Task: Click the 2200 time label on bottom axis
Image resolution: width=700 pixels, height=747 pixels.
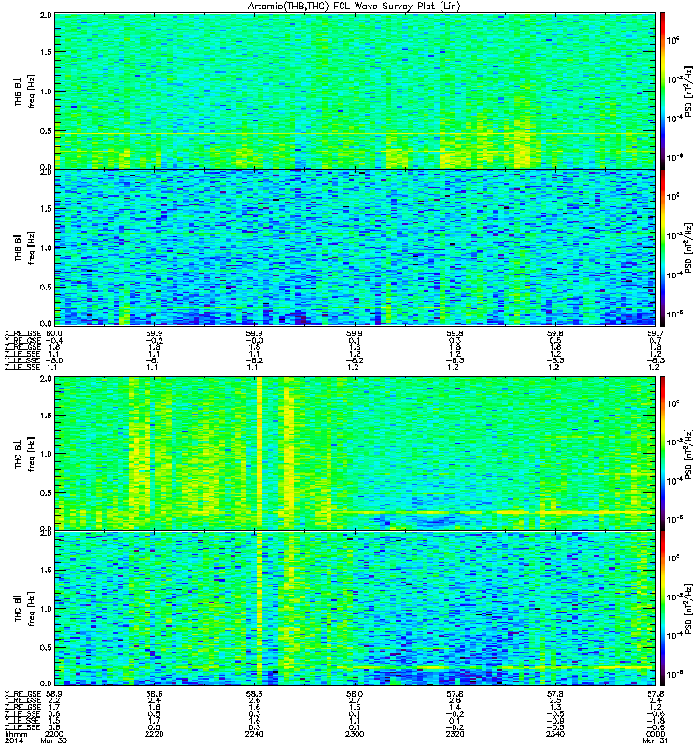Action: click(x=54, y=734)
